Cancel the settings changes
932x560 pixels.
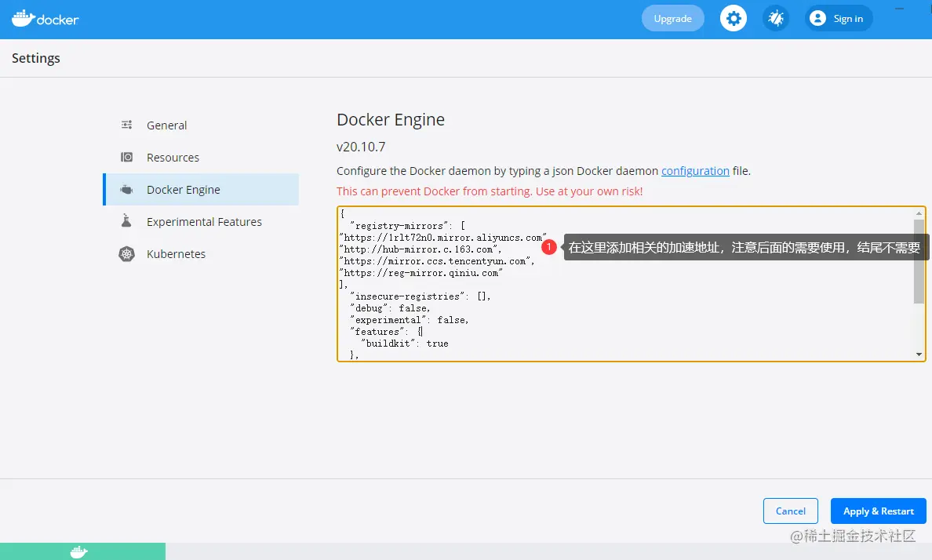791,511
